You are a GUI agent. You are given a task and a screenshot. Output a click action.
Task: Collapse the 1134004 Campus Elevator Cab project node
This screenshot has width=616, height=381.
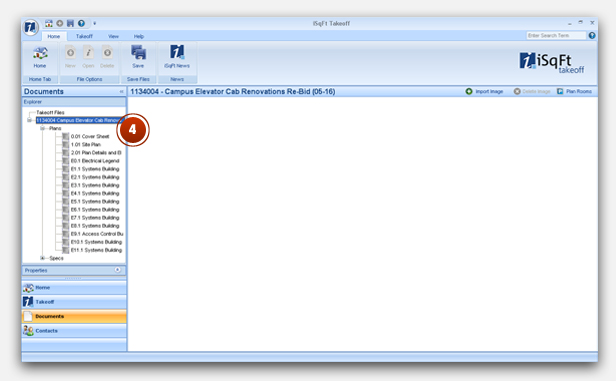pos(29,120)
